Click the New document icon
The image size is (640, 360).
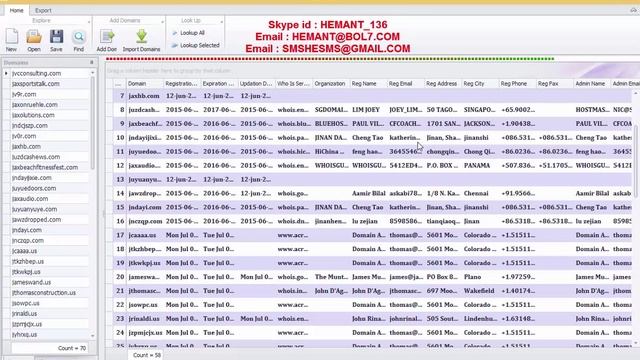coord(11,37)
